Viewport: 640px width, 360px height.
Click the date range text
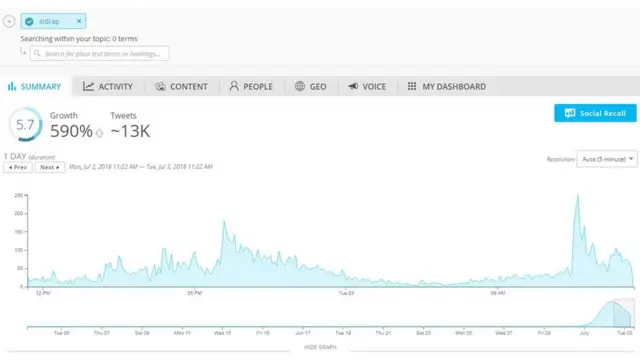pos(141,167)
